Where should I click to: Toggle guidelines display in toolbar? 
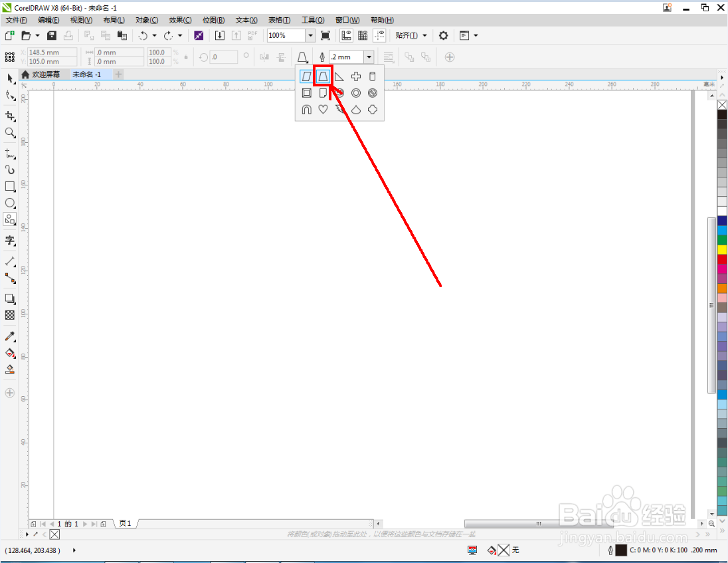point(379,35)
